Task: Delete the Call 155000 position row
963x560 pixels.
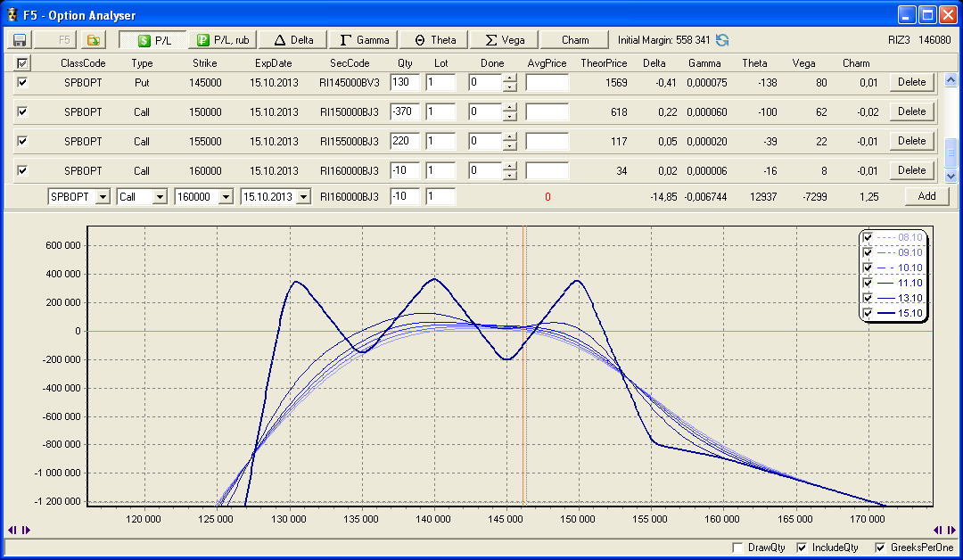Action: pos(911,141)
